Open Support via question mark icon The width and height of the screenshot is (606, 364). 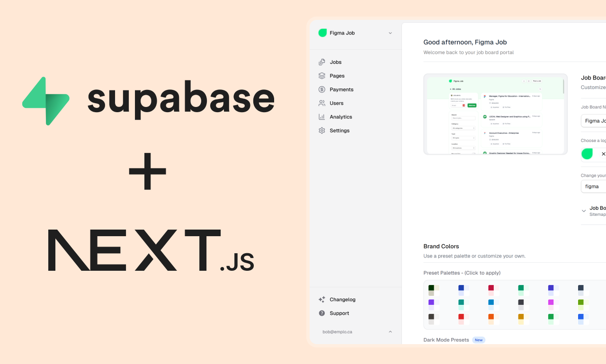tap(322, 313)
